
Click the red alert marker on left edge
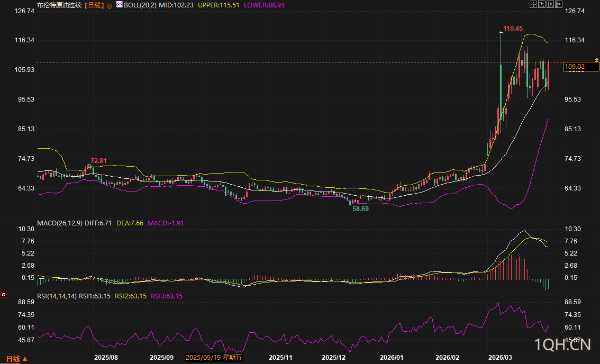[x=4, y=294]
